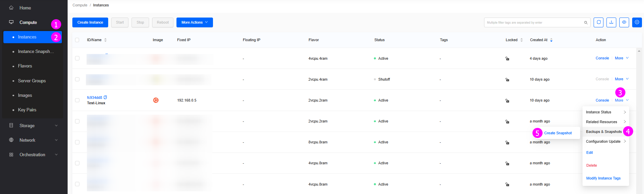Screen dimensions: 644x194
Task: Click the search magnifier icon
Action: pos(586,23)
